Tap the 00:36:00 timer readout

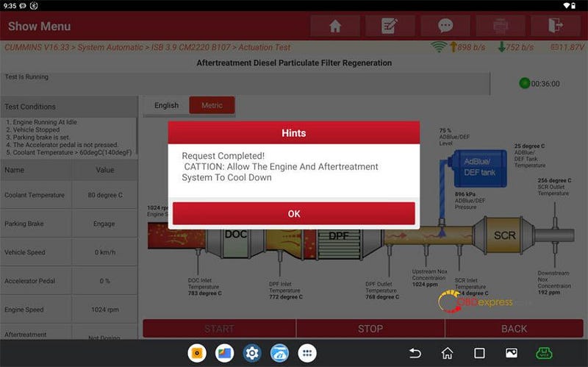[545, 84]
